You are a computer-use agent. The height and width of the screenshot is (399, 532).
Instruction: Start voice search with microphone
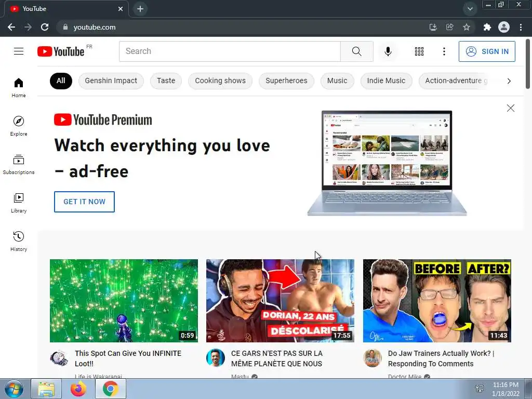point(388,51)
